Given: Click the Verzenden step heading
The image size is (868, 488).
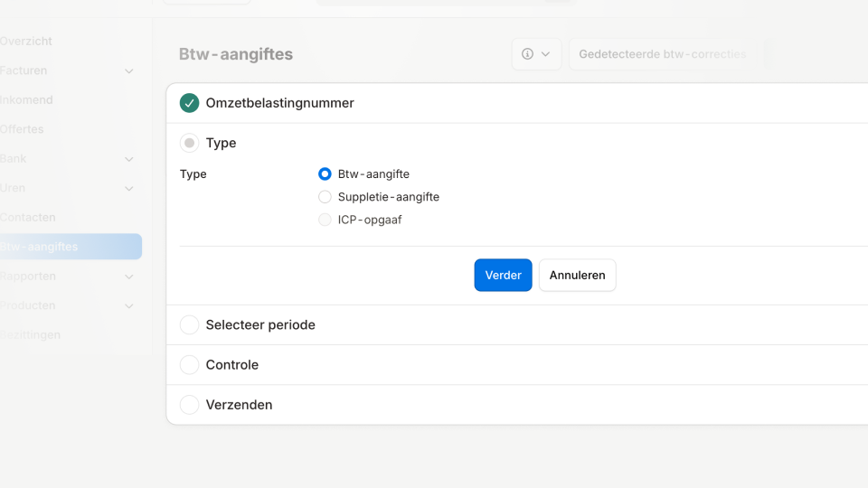Looking at the screenshot, I should coord(239,405).
